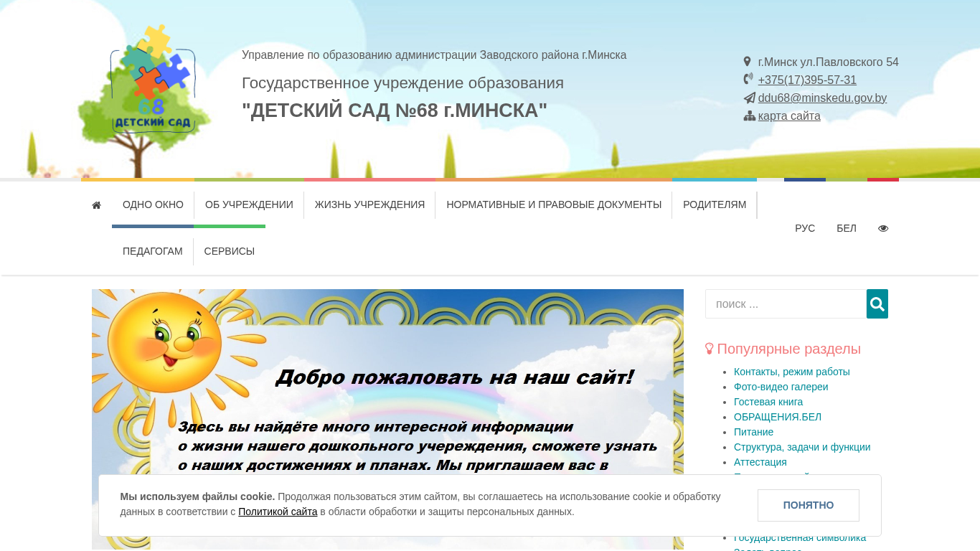980x551 pixels.
Task: Open Структура, задачи и функции link
Action: click(802, 447)
